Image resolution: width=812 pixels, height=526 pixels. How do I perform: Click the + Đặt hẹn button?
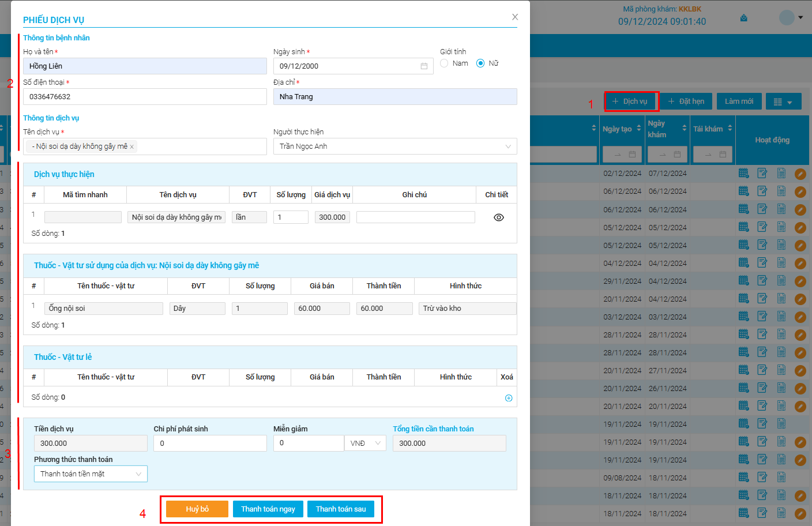[686, 102]
